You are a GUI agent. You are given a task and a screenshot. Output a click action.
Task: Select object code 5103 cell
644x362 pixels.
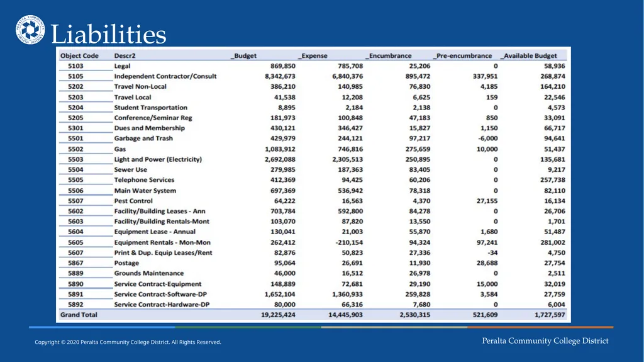[75, 66]
